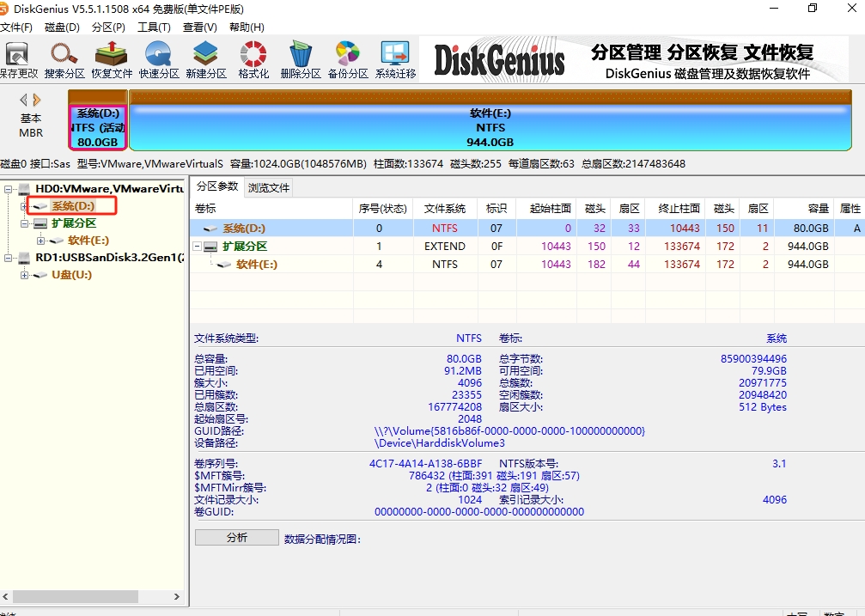The image size is (865, 616).
Task: Select the 扩展分区 row in the partition table
Action: pos(527,247)
